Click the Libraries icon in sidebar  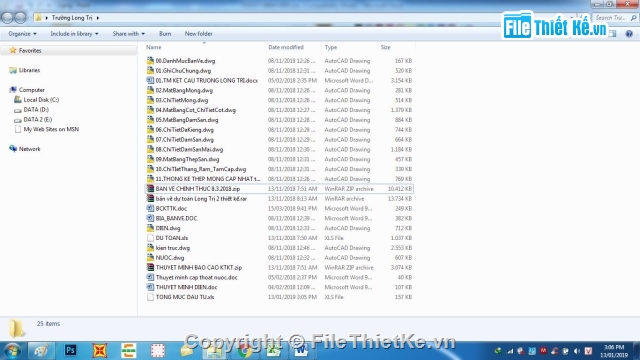pos(13,70)
